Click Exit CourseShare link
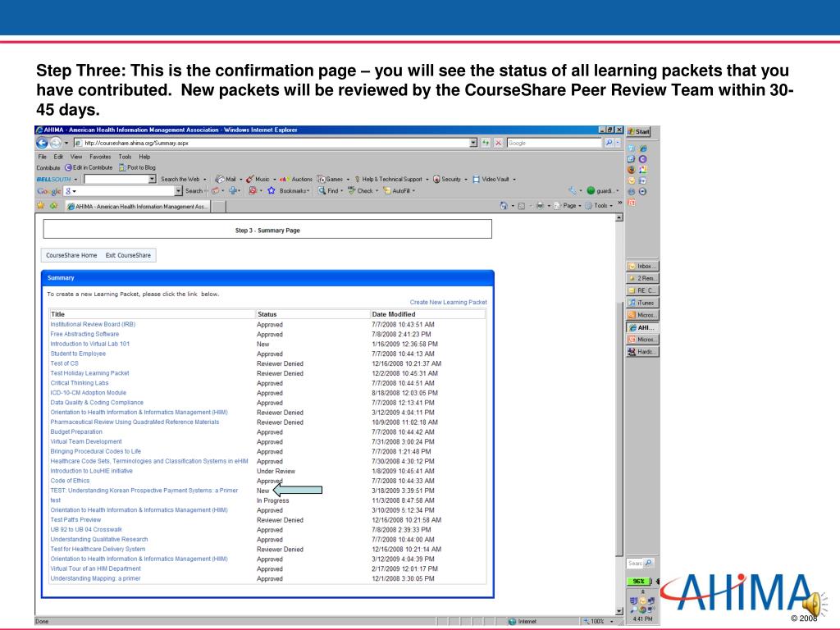This screenshot has height=630, width=840. click(128, 256)
